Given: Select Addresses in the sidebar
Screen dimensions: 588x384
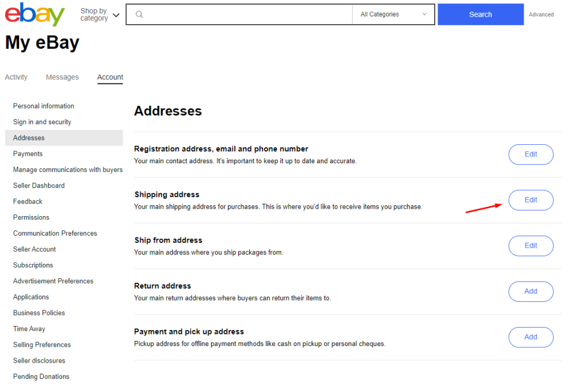Looking at the screenshot, I should (64, 138).
